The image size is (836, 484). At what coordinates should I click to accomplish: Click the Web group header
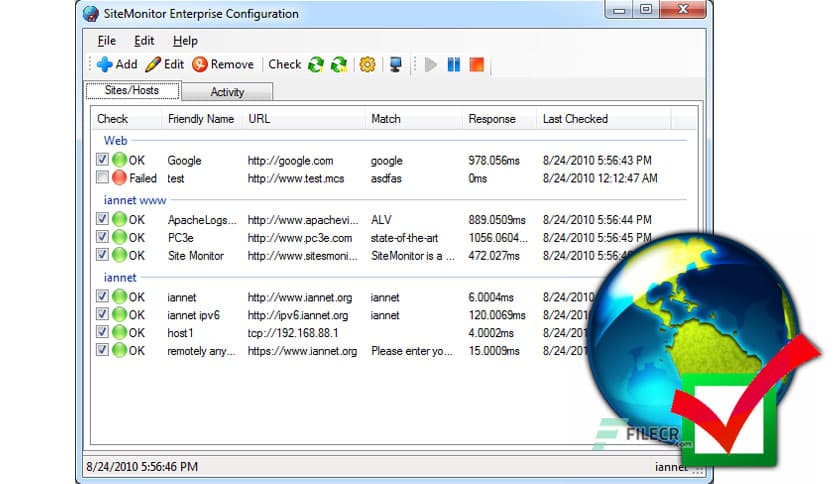(x=115, y=141)
